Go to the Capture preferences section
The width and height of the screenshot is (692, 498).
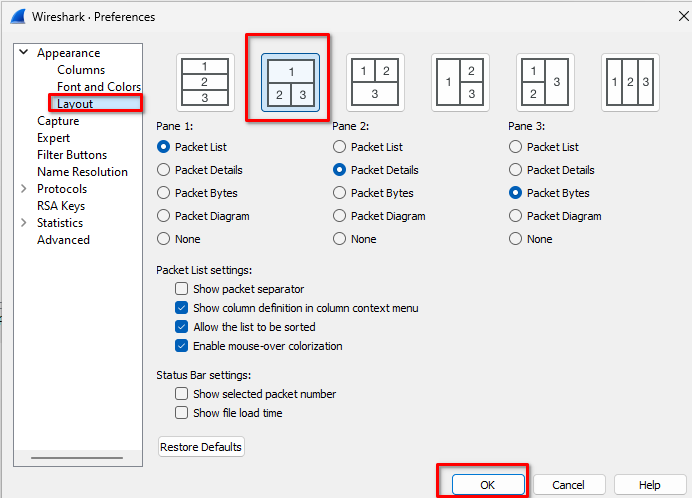(x=58, y=121)
